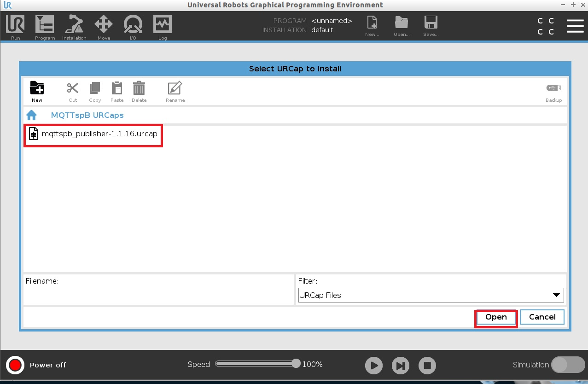Viewport: 588px width, 384px height.
Task: Open the hamburger menu
Action: (575, 26)
